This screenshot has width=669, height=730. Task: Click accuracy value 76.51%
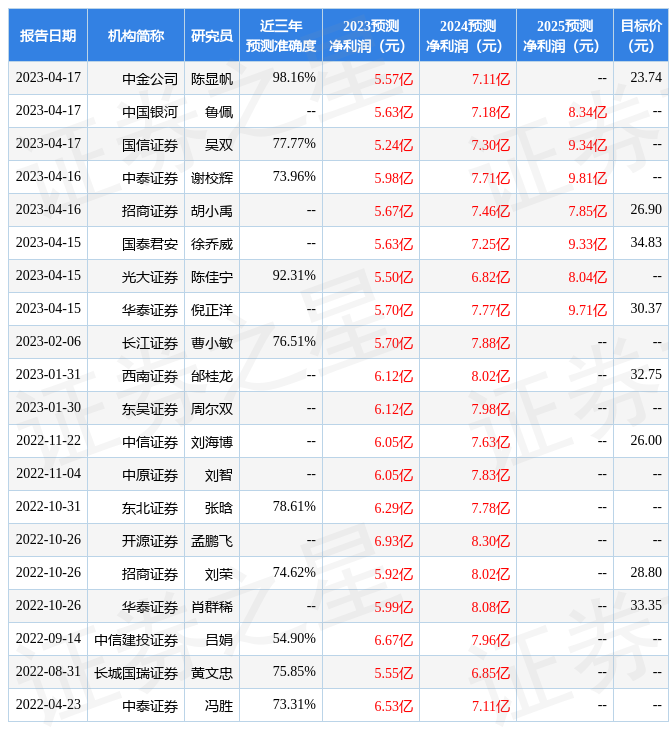(x=294, y=342)
